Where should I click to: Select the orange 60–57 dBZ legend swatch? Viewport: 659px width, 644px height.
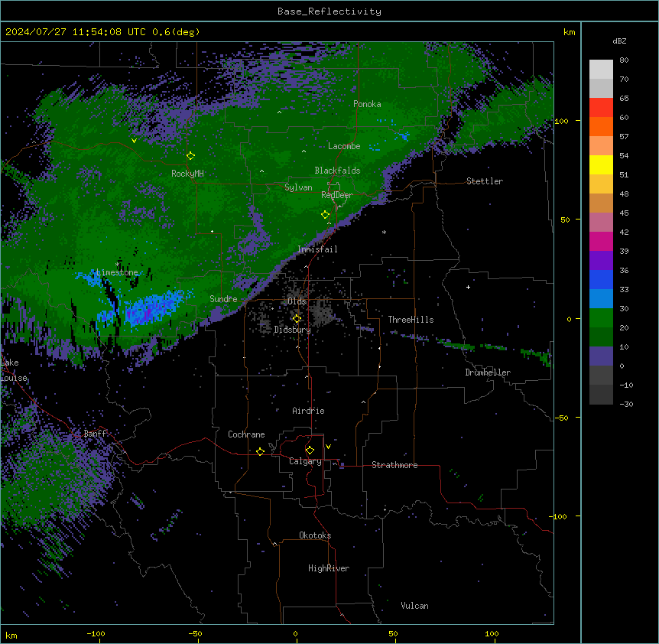(601, 127)
